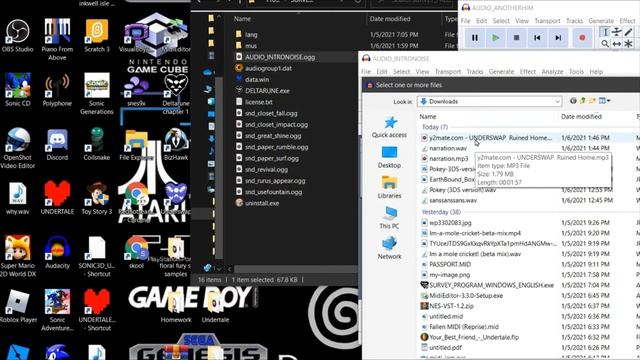Stop playback in AUDIO_ANOTHERHIM window

516,38
